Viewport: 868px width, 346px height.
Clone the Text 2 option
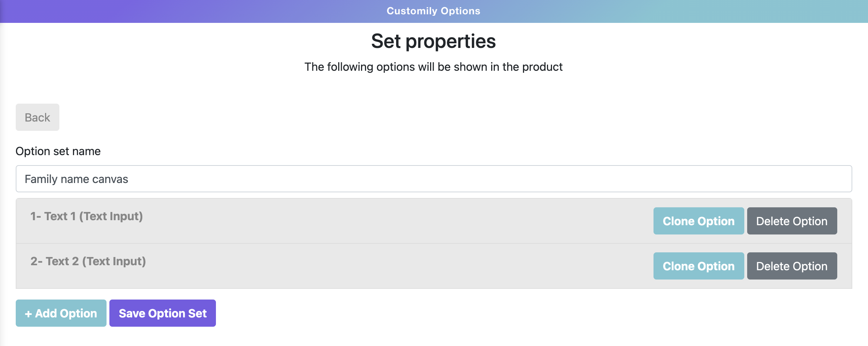point(698,266)
